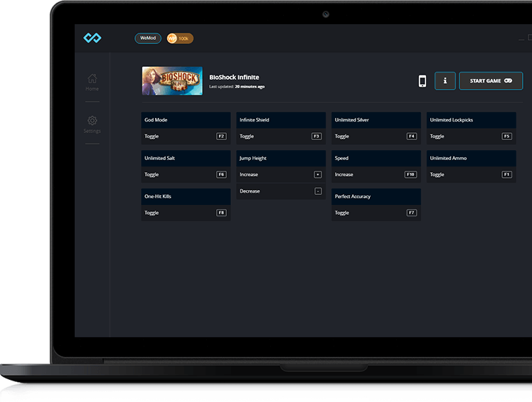This screenshot has width=532, height=402.
Task: Click the F2 hotkey for God Mode
Action: [221, 136]
